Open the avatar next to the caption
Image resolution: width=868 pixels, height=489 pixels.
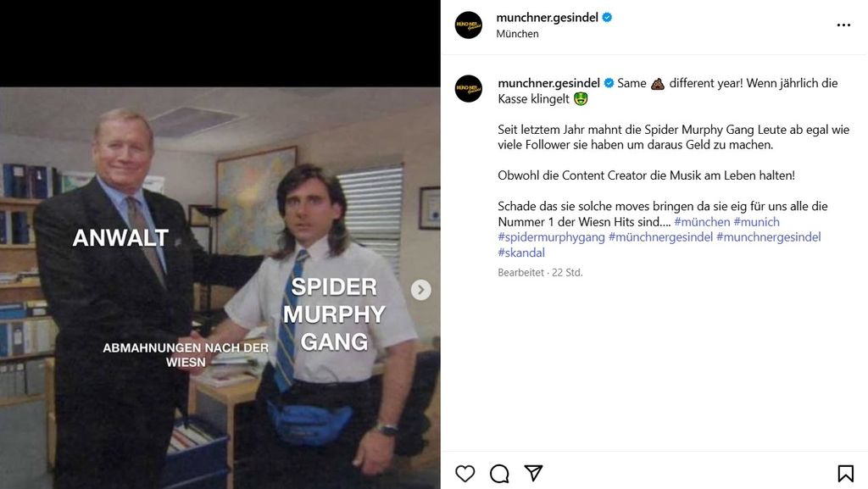pos(468,88)
